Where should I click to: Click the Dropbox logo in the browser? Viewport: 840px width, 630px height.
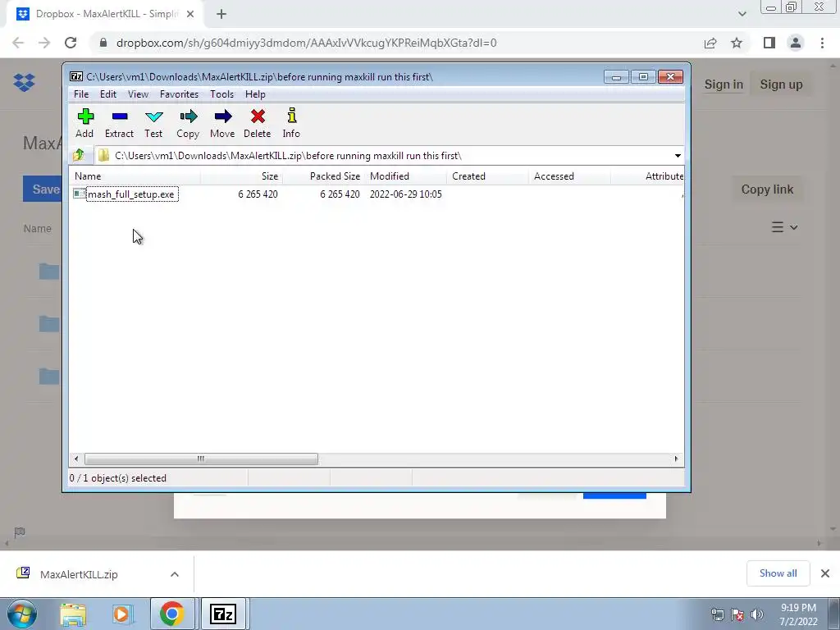24,82
